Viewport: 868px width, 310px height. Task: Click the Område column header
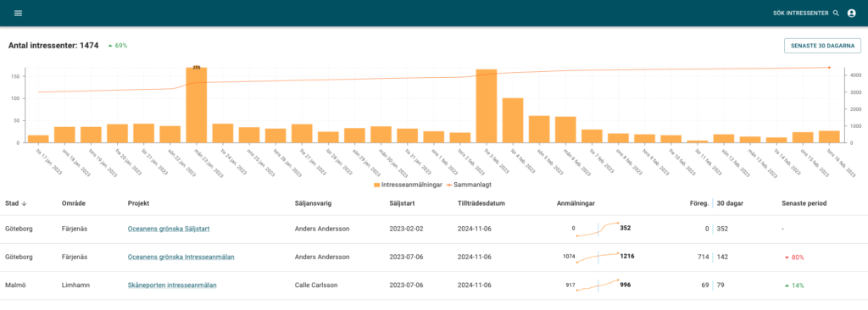click(x=73, y=203)
